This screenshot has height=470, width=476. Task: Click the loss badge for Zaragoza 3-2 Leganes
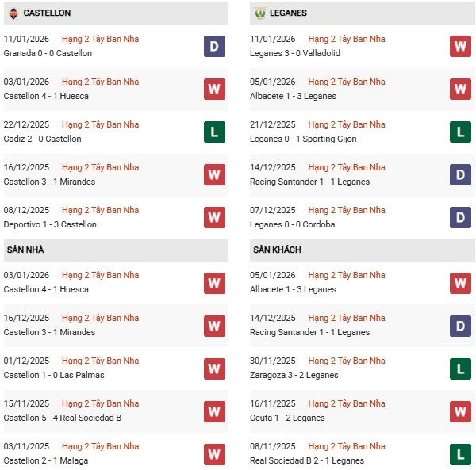(460, 368)
